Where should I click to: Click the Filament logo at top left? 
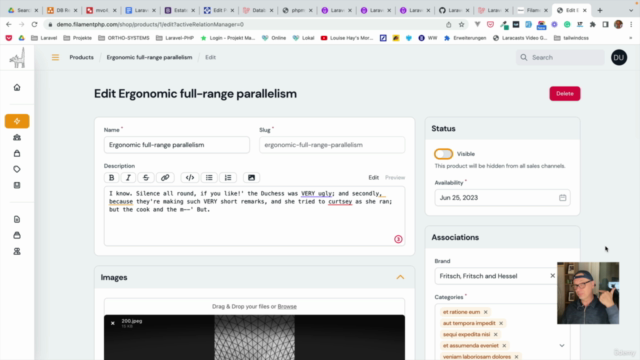[x=17, y=57]
